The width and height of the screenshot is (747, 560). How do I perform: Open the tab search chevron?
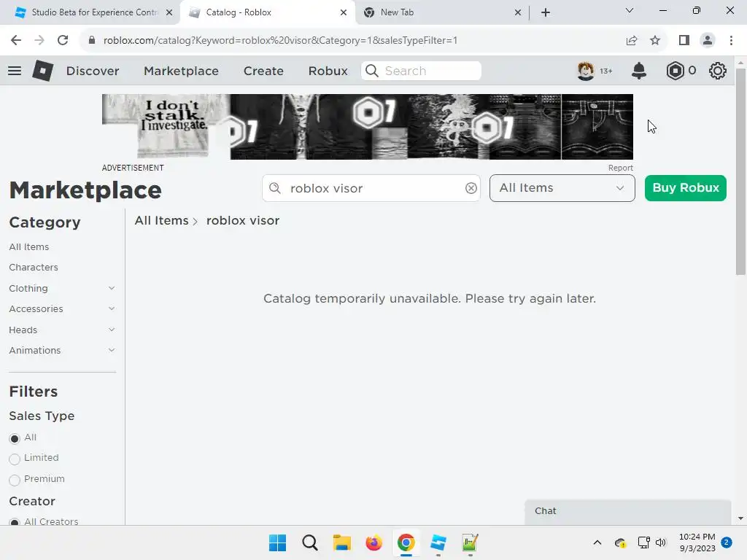[630, 10]
